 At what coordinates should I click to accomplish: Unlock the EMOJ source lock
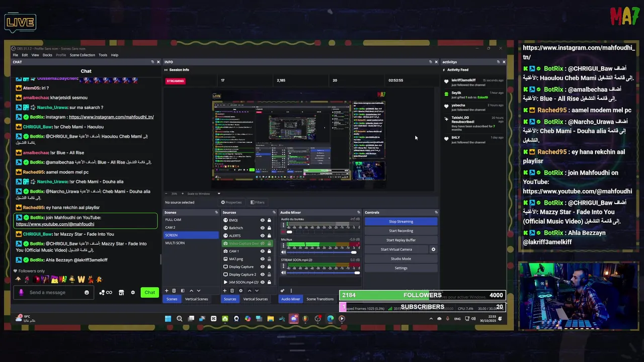coord(269,220)
